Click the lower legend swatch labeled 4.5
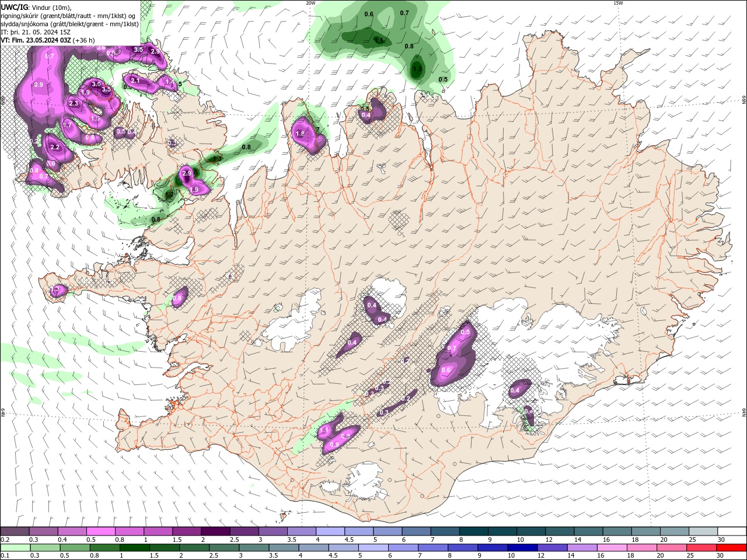Image resolution: width=747 pixels, height=560 pixels. coord(343,548)
